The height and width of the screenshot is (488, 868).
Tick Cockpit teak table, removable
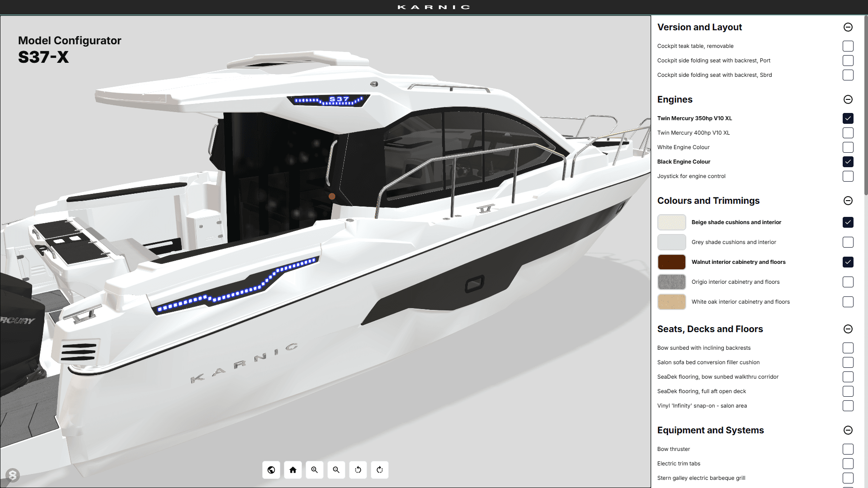pyautogui.click(x=848, y=46)
